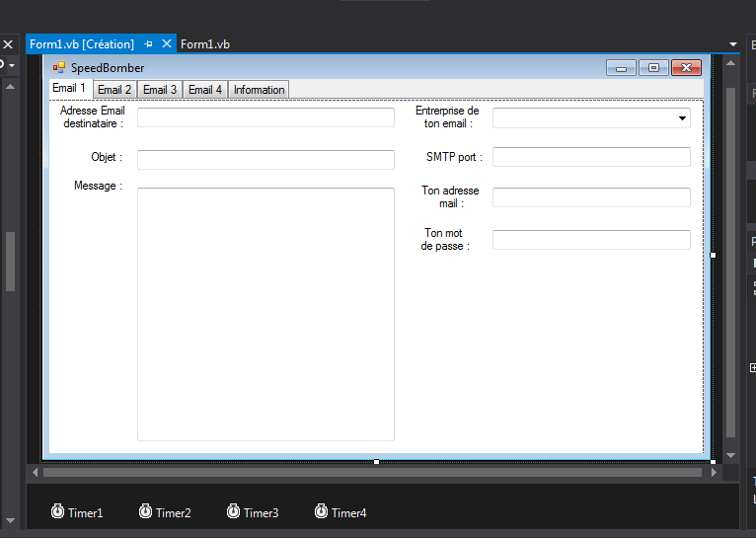Switch to the Email 3 tab
The width and height of the screenshot is (756, 538).
[160, 90]
